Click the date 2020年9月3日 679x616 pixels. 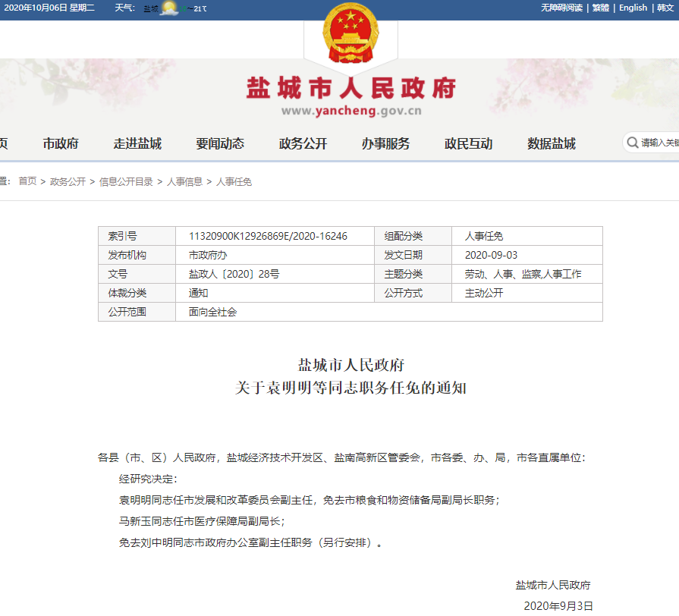click(x=558, y=606)
